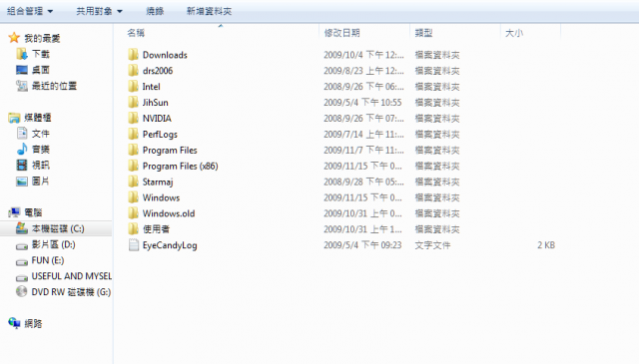639x364 pixels.
Task: Select the USEFUL AND MYSEL drive icon
Action: pos(22,278)
